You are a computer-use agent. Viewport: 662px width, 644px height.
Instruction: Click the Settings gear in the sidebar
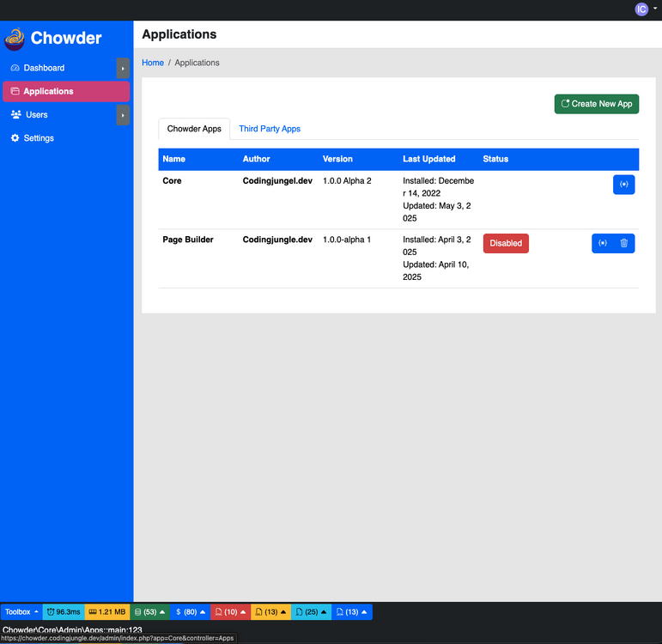coord(15,138)
